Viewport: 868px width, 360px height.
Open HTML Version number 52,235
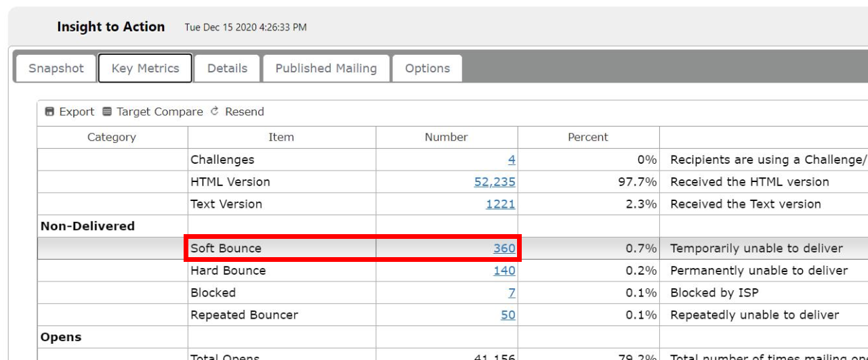pyautogui.click(x=495, y=182)
